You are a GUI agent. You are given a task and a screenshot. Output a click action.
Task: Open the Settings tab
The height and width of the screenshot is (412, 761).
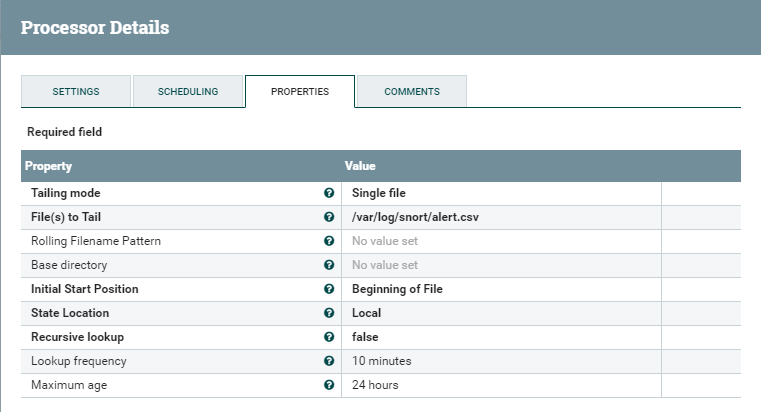tap(76, 91)
